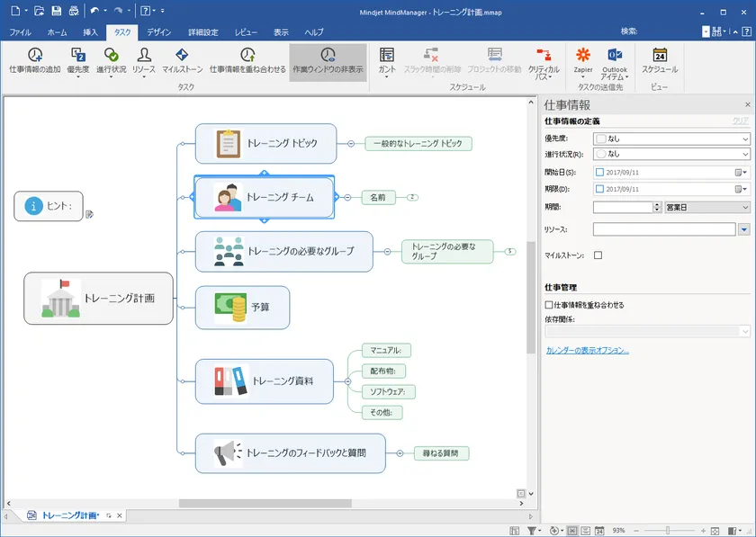756x537 pixels.
Task: Enable 仕事情報を重ね合わせる checkbox
Action: (550, 305)
